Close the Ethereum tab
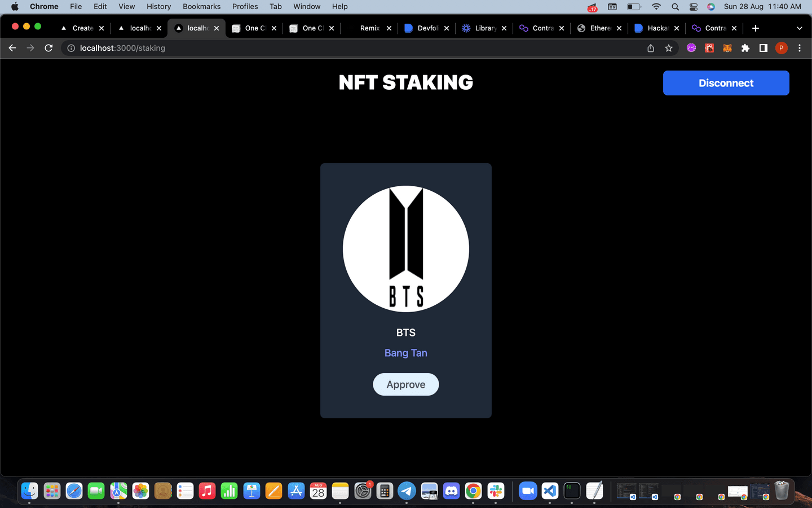Screen dimensions: 812x508 (x=619, y=28)
